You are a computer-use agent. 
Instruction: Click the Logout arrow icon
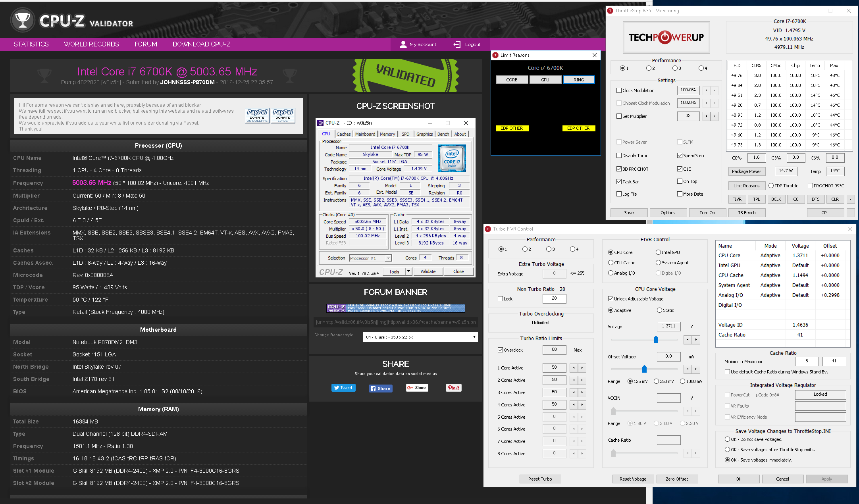(457, 44)
